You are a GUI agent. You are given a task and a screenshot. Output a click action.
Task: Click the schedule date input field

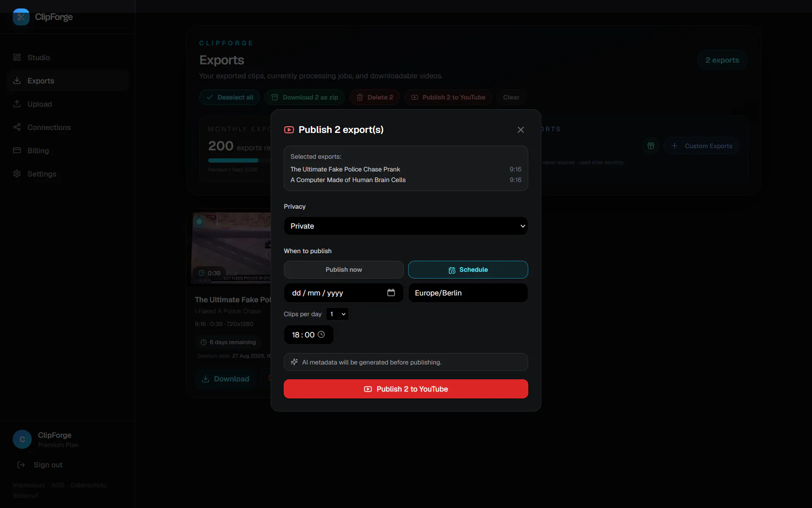click(x=343, y=293)
